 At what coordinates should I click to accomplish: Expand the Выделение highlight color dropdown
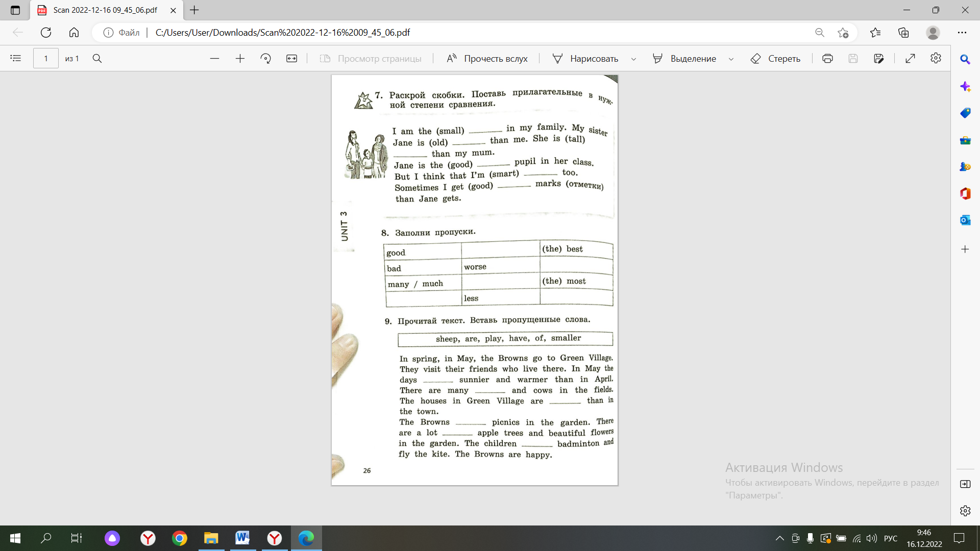point(731,59)
